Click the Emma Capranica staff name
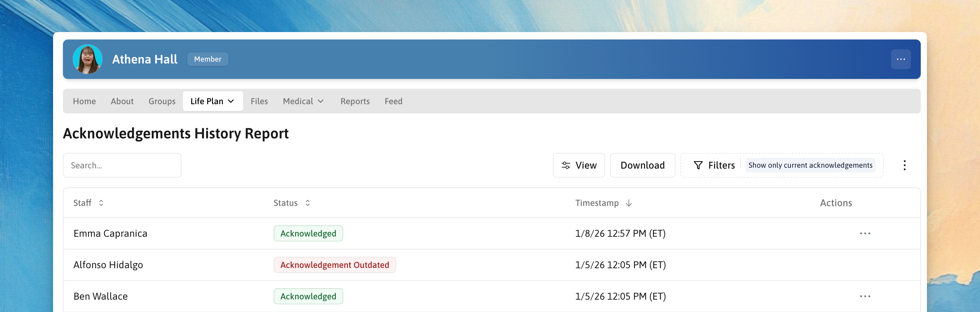 click(x=110, y=233)
